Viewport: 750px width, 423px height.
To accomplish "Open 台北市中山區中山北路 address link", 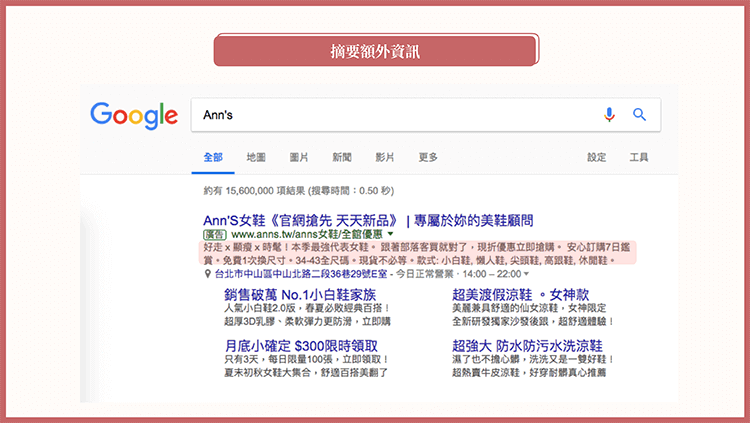I will click(301, 274).
